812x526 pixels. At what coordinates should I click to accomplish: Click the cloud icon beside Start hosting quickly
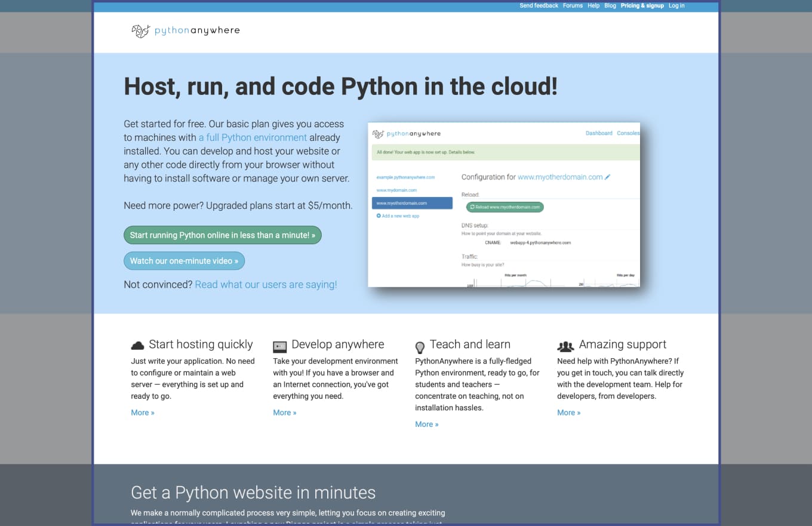[137, 346]
